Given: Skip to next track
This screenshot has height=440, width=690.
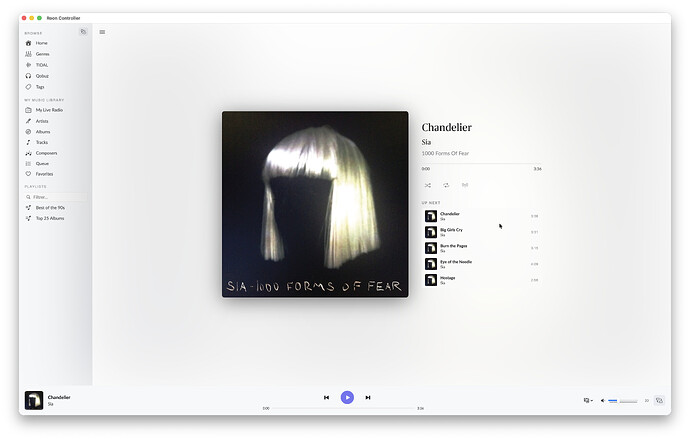Looking at the screenshot, I should tap(368, 397).
